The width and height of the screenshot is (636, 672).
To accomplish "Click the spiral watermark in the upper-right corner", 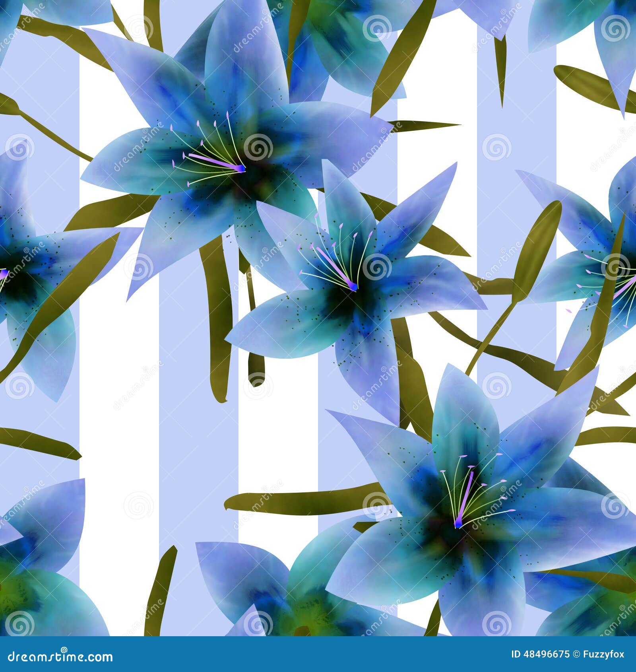I will coord(616,29).
